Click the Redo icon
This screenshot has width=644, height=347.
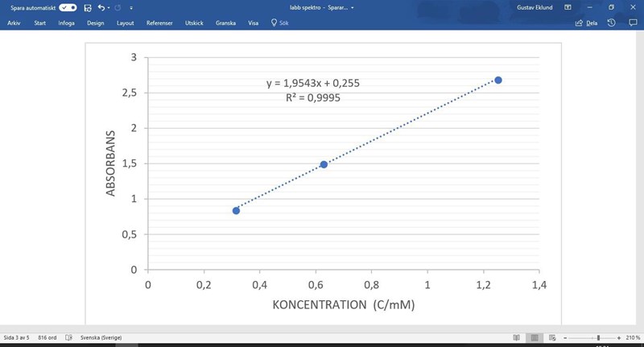pos(118,7)
